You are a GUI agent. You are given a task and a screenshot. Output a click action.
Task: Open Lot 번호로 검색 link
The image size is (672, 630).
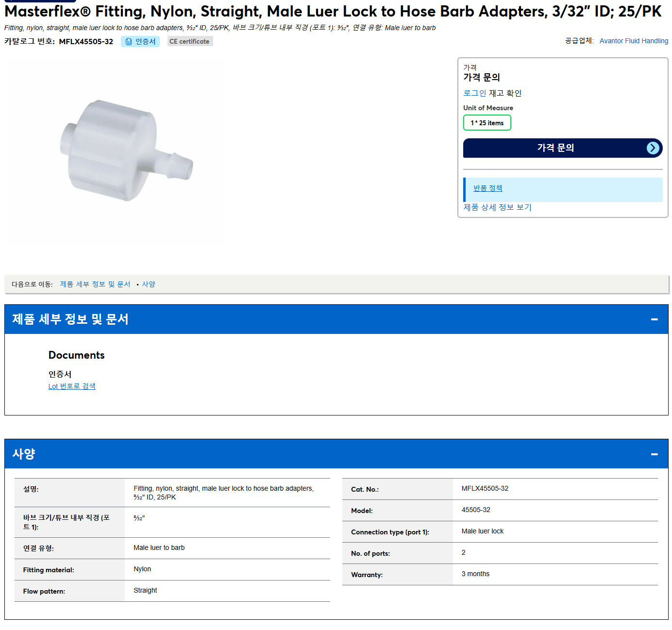pos(72,386)
